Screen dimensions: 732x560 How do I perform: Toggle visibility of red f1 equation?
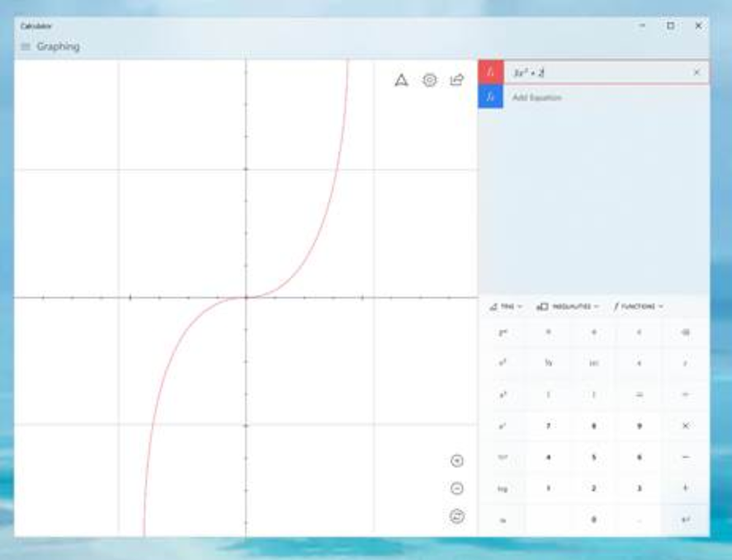tap(490, 72)
